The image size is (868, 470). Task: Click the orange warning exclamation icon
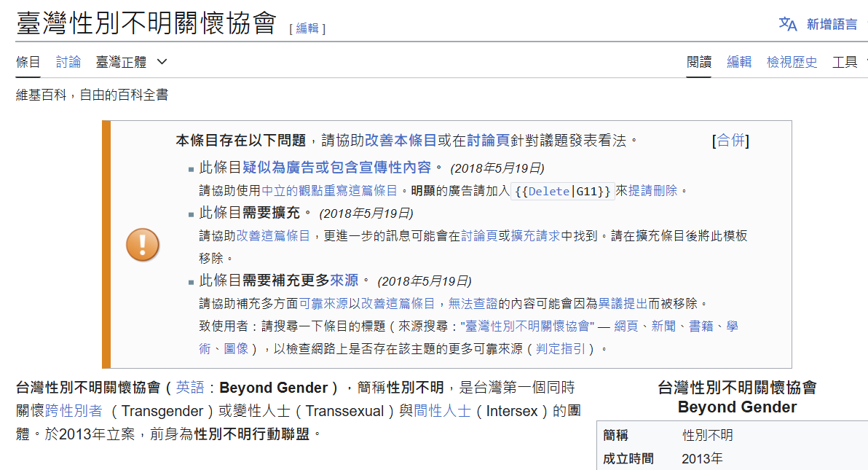[142, 244]
